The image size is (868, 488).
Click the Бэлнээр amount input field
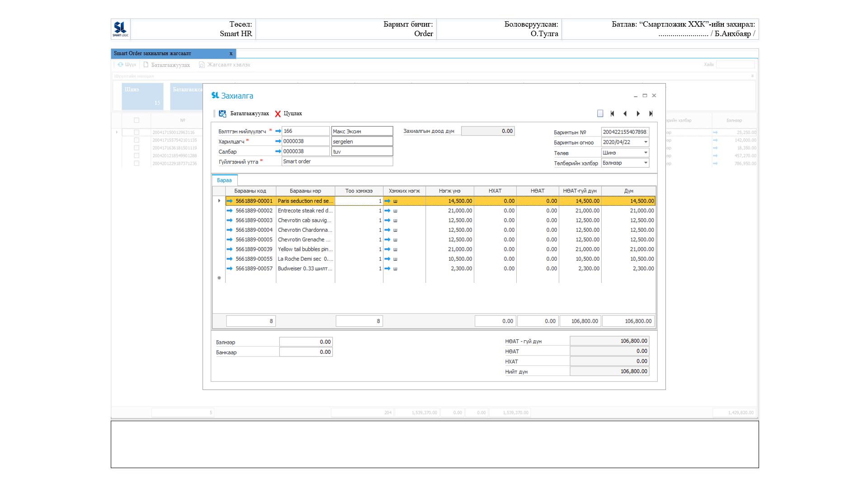click(x=306, y=342)
